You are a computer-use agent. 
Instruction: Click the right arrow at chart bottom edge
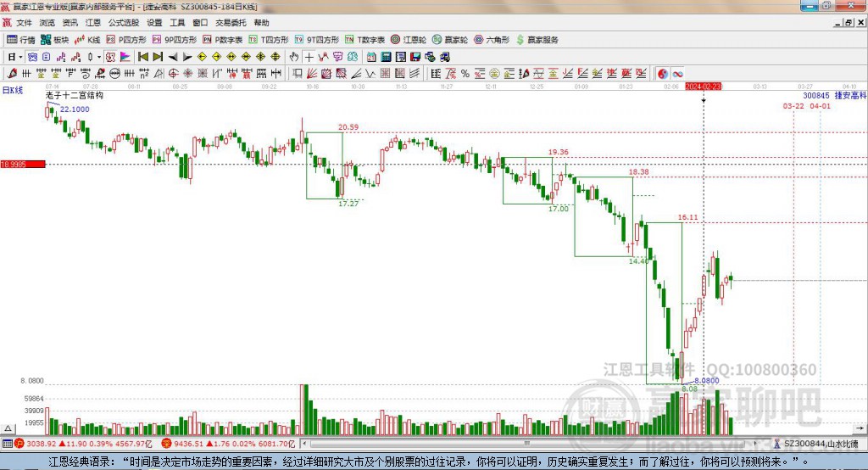tap(860, 428)
